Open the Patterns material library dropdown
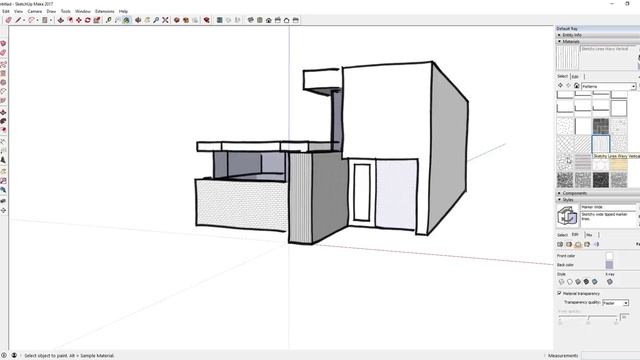640x360 pixels. click(609, 86)
